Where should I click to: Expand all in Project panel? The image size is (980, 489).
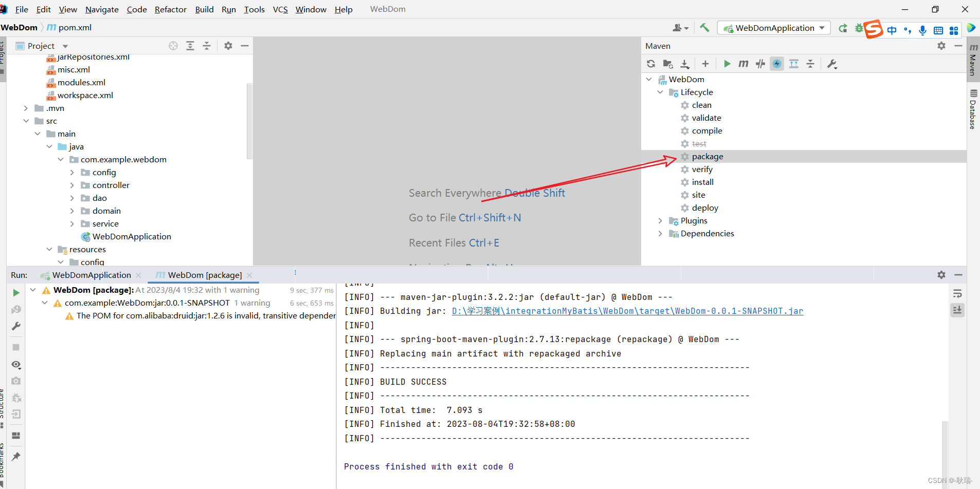190,46
